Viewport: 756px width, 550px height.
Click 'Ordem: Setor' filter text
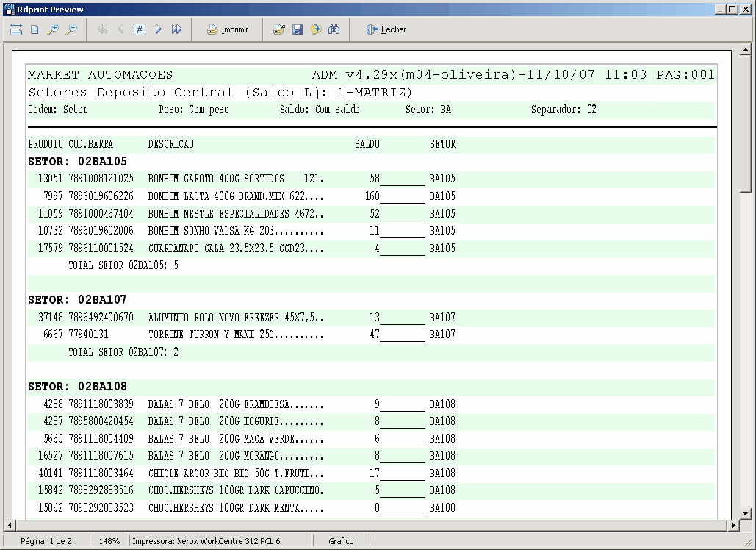pyautogui.click(x=58, y=110)
